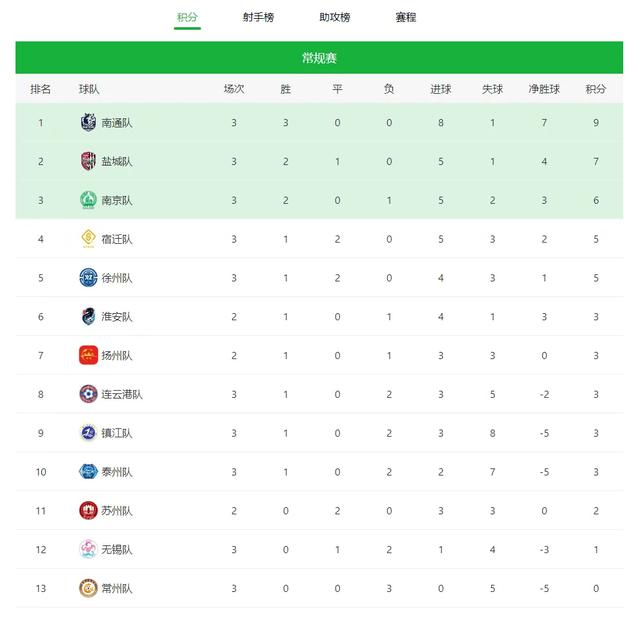640x623 pixels.
Task: Click the 盐城队 team badge
Action: coord(88,161)
